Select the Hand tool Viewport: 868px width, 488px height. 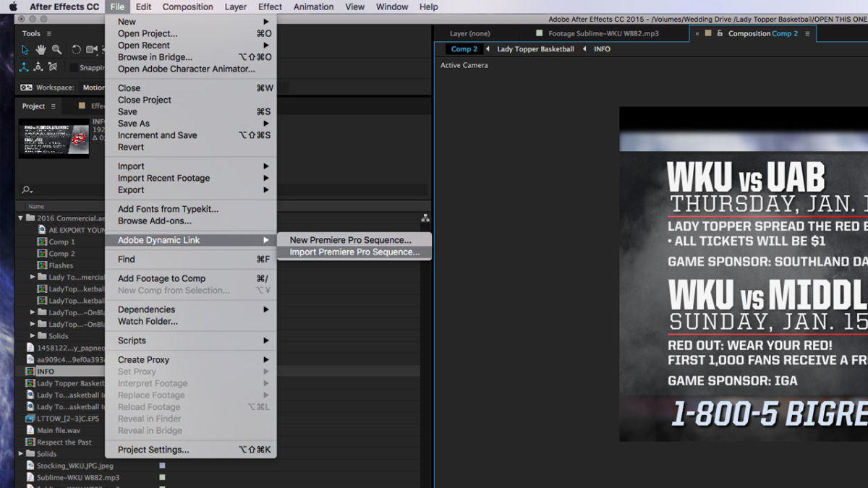pos(41,50)
